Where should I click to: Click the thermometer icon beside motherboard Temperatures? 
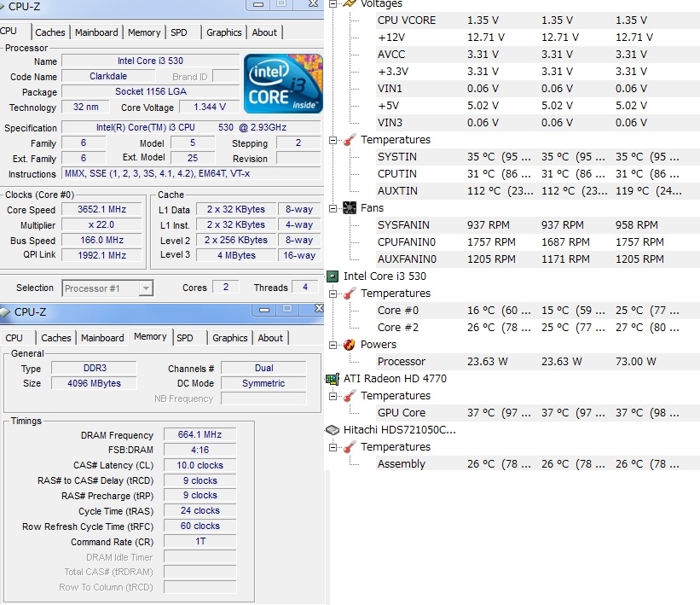click(349, 140)
